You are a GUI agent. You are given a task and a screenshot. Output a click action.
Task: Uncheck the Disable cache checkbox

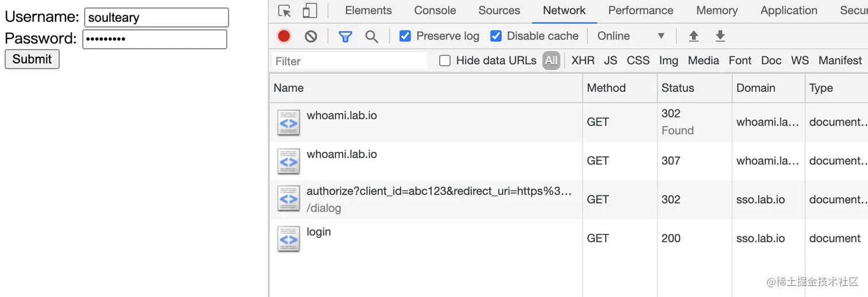click(x=496, y=36)
